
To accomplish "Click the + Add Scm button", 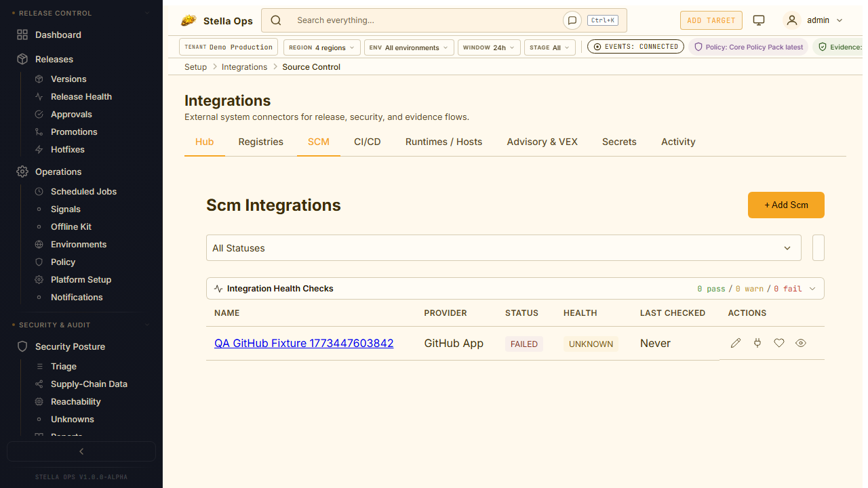I will pyautogui.click(x=786, y=205).
